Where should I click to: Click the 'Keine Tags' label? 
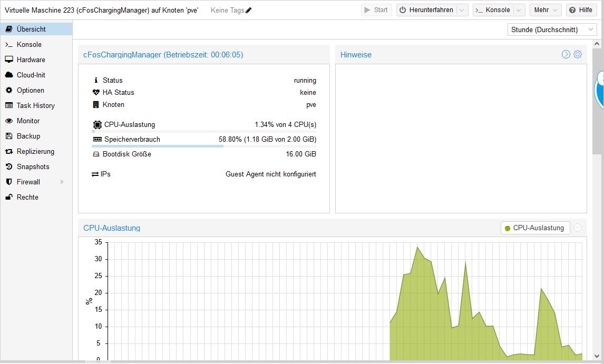pos(227,11)
